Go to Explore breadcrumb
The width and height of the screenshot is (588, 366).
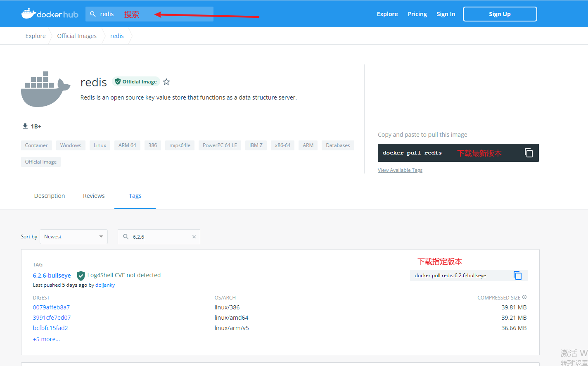[x=36, y=36]
